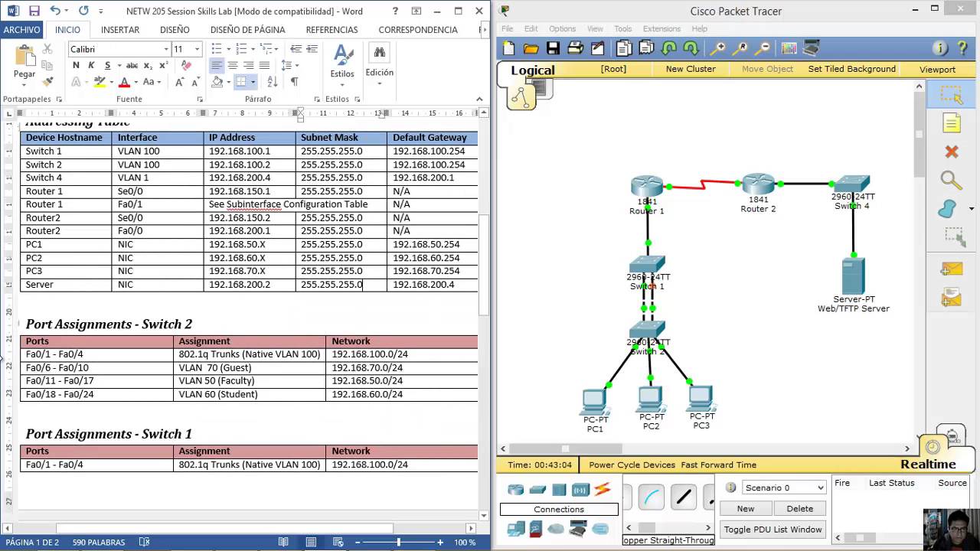Switch to the INSERTAR ribbon tab
980x551 pixels.
tap(120, 30)
